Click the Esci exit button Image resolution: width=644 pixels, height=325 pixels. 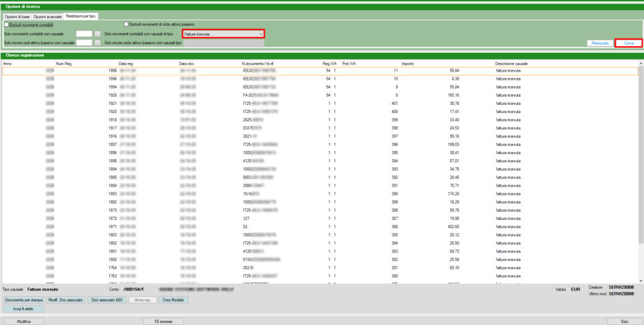(x=623, y=321)
